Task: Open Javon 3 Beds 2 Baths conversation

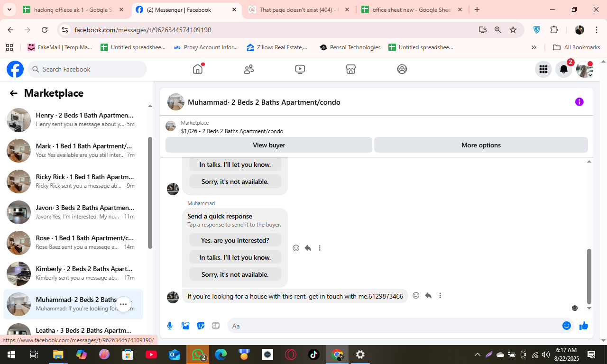Action: pyautogui.click(x=74, y=212)
